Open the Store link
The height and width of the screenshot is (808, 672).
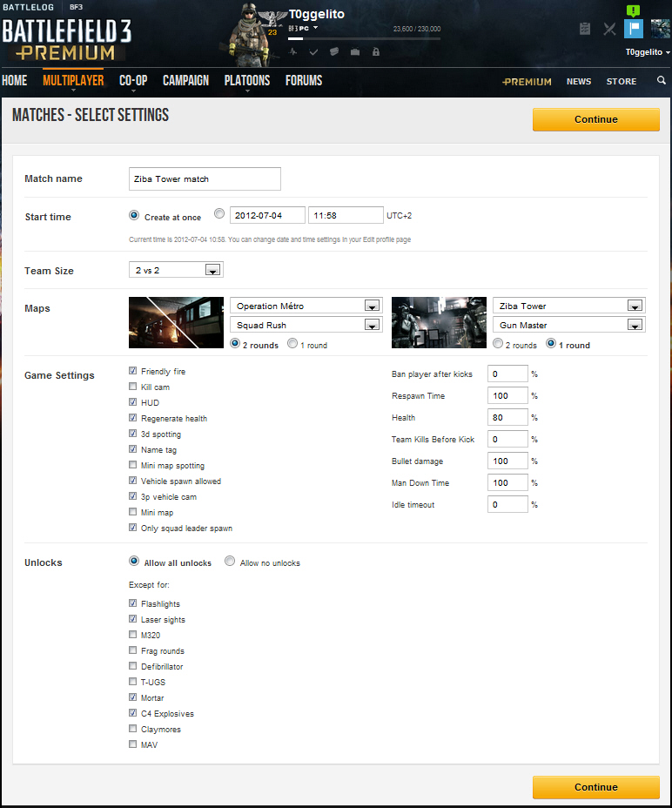coord(621,82)
